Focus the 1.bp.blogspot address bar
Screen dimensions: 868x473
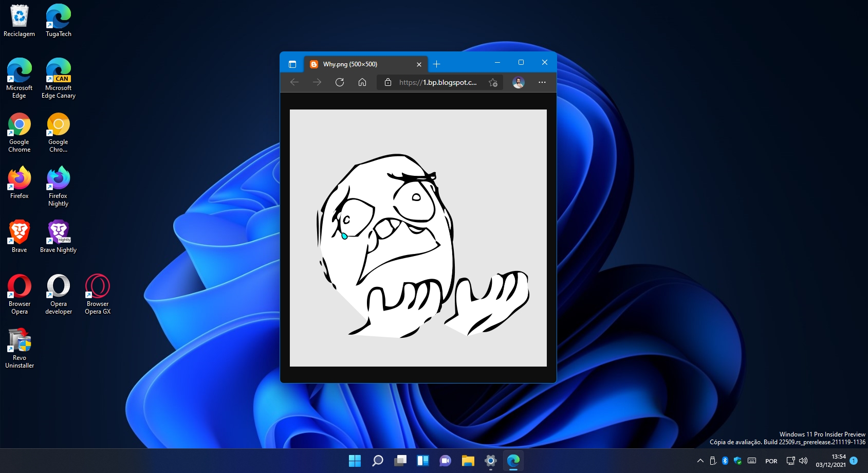click(x=438, y=82)
